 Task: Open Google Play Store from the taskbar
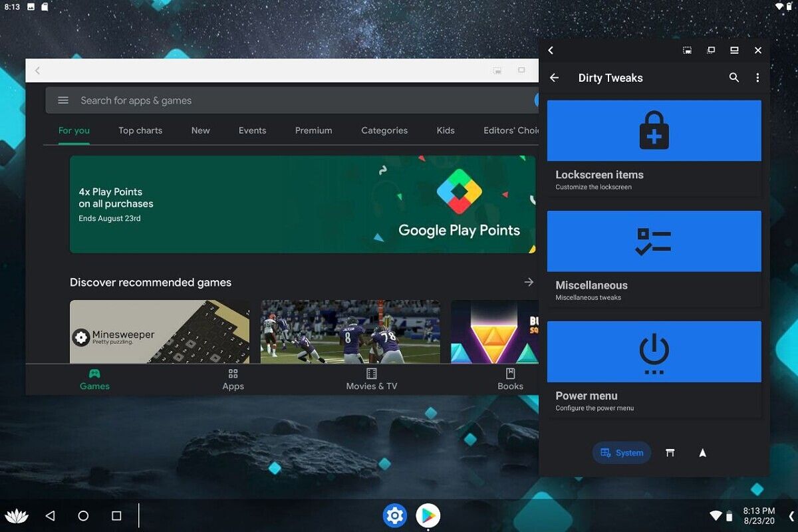coord(428,515)
